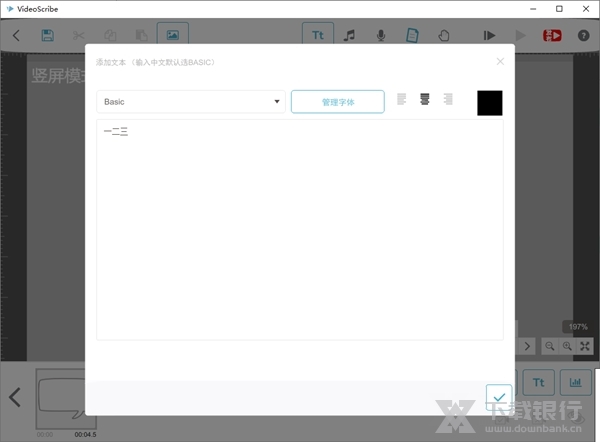The height and width of the screenshot is (442, 600).
Task: Click the publish video icon
Action: tap(552, 35)
